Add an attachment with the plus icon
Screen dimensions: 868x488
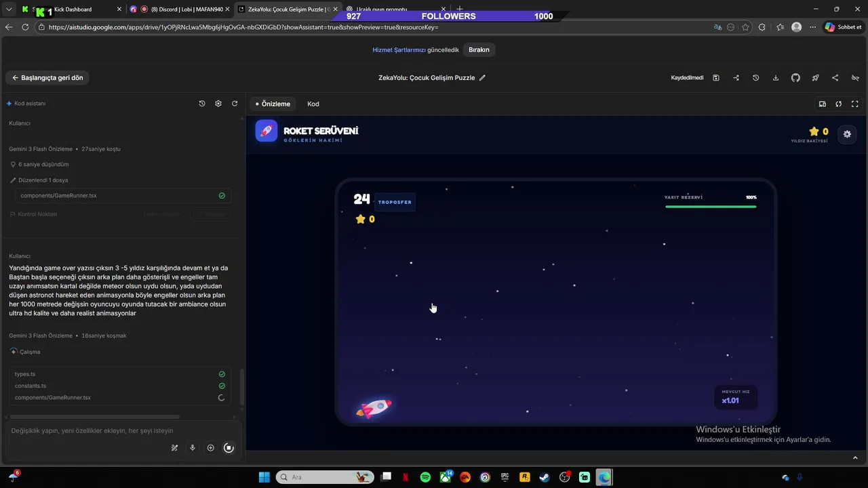point(211,448)
